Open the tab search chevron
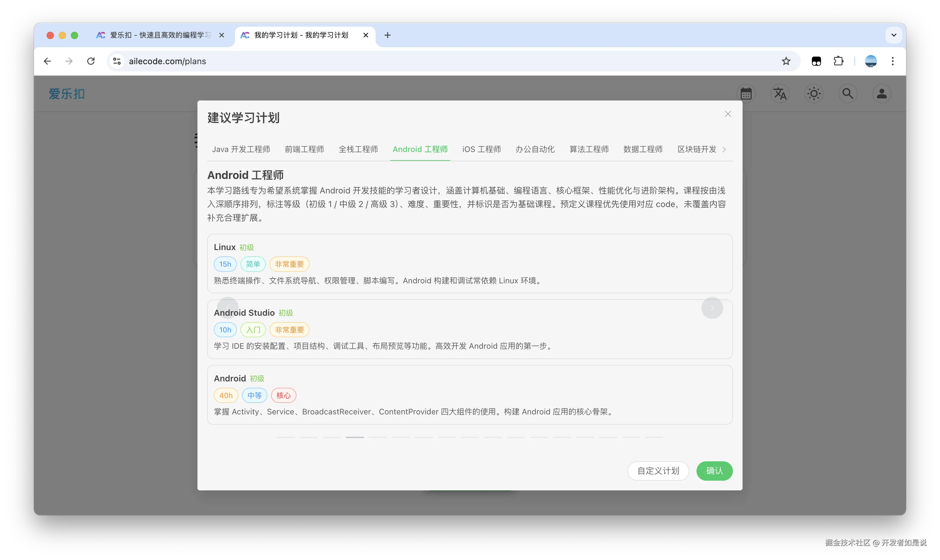 894,35
